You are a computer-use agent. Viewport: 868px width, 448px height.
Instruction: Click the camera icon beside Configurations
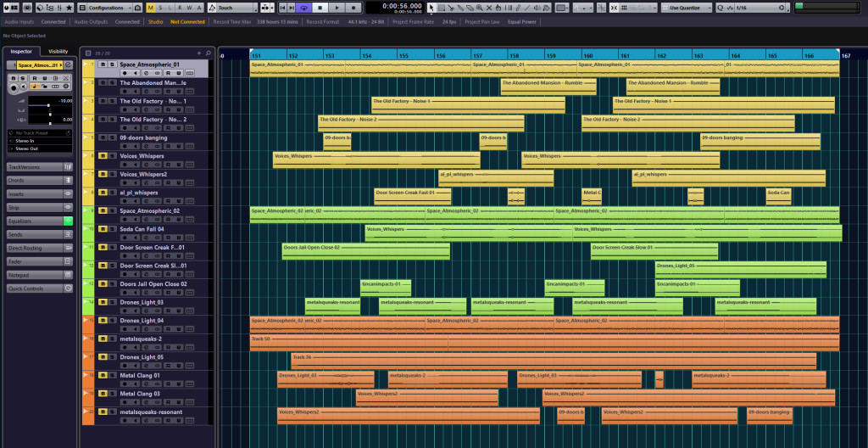[x=137, y=8]
